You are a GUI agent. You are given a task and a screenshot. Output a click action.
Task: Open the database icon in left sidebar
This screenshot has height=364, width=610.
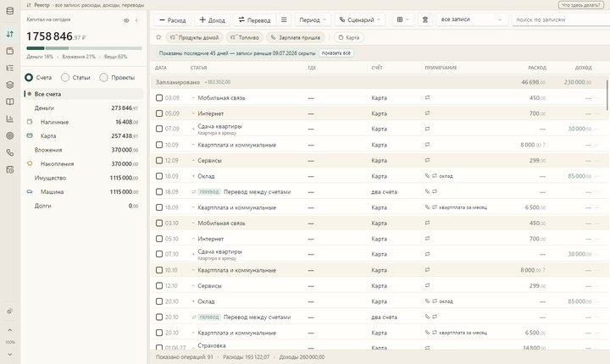[x=10, y=11]
